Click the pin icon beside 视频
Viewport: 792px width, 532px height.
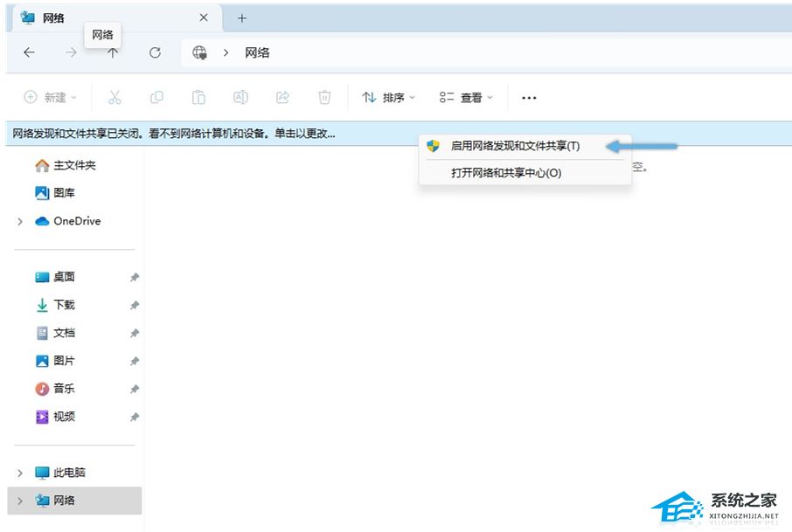(135, 417)
